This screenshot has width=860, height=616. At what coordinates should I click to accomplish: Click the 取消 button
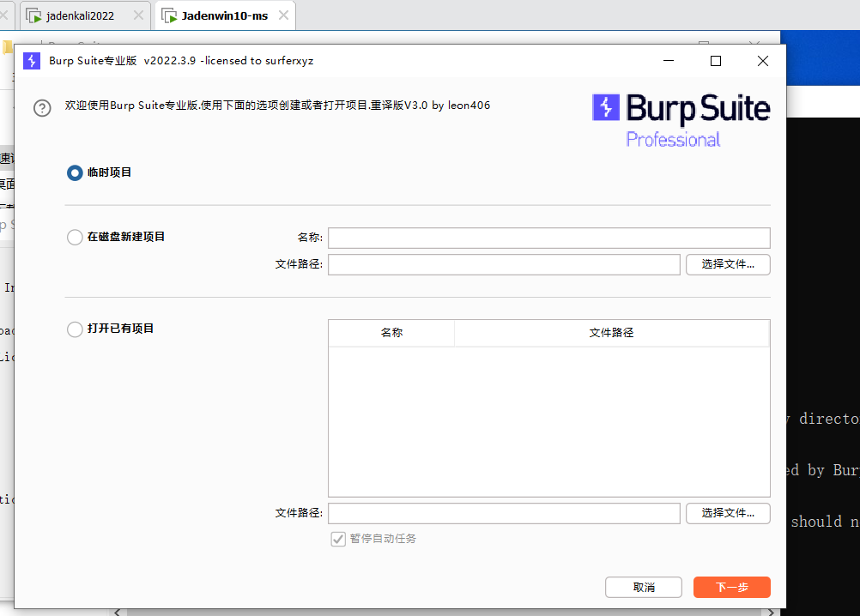644,588
